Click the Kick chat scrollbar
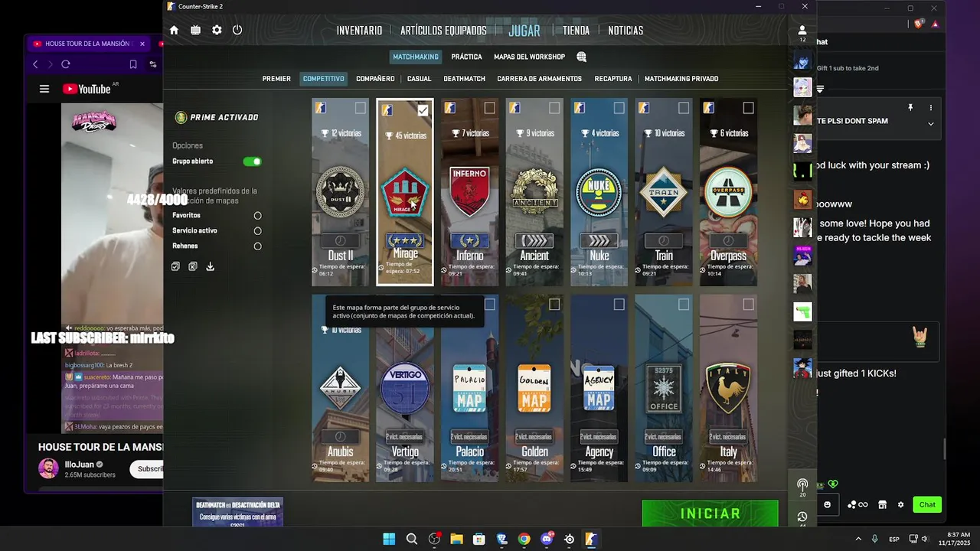The height and width of the screenshot is (551, 980). [944, 449]
